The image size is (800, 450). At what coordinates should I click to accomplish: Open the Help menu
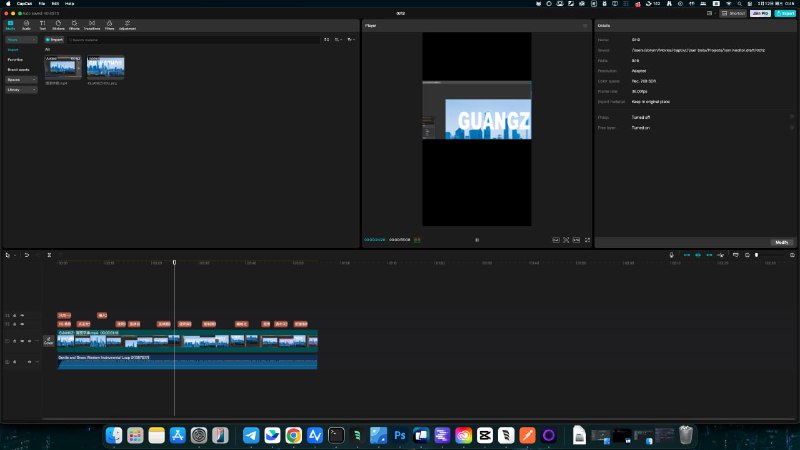click(70, 4)
